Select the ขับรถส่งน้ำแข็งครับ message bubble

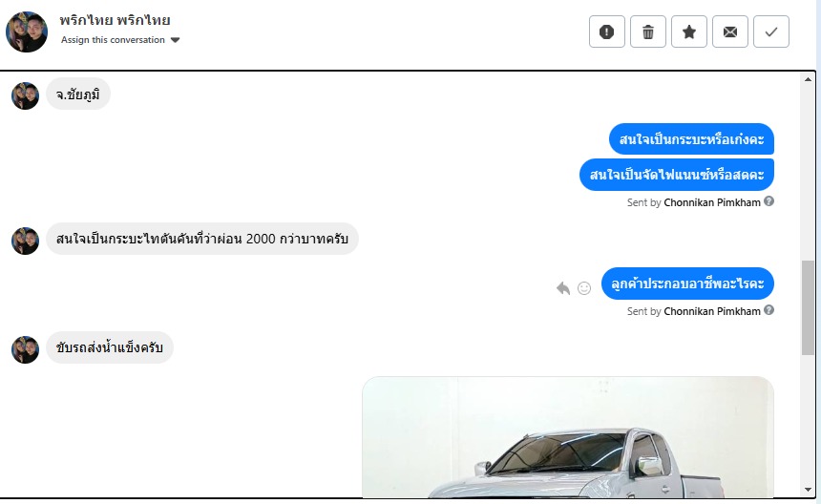pos(110,347)
